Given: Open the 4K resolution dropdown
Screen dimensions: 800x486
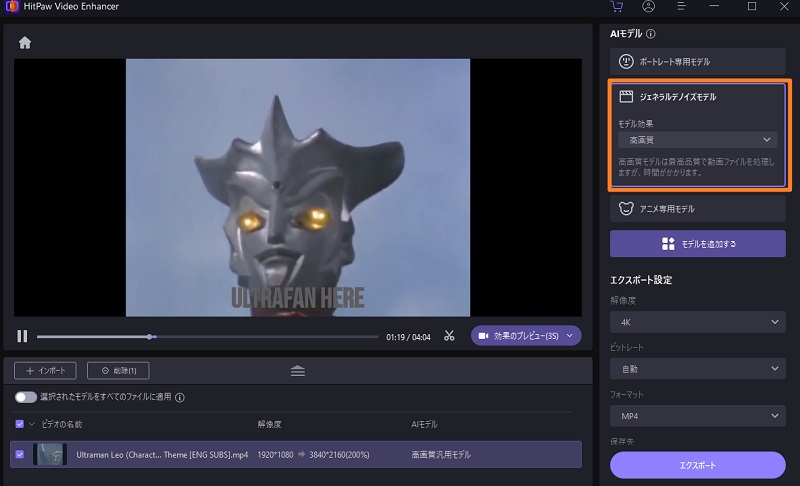Looking at the screenshot, I should tap(697, 321).
